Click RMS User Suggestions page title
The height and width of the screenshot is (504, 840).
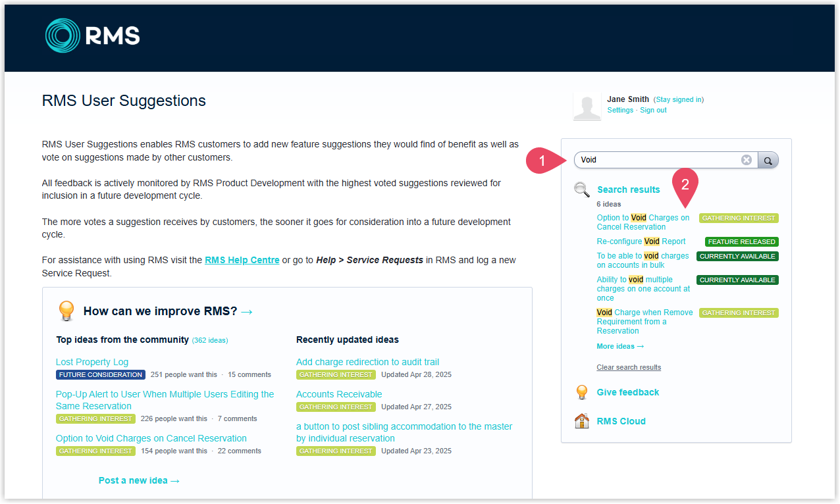[x=124, y=101]
